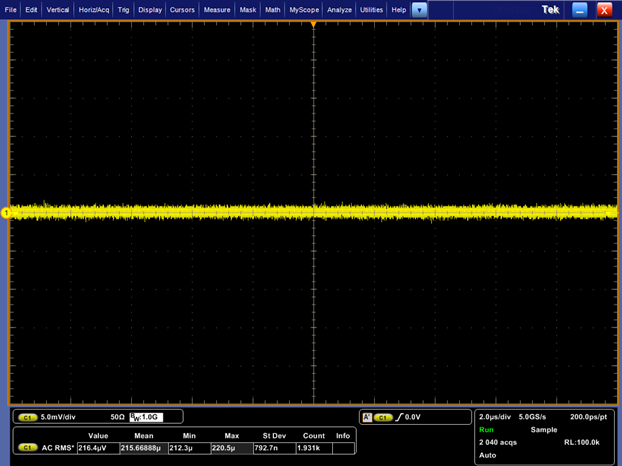Click the Info column header

tap(343, 435)
